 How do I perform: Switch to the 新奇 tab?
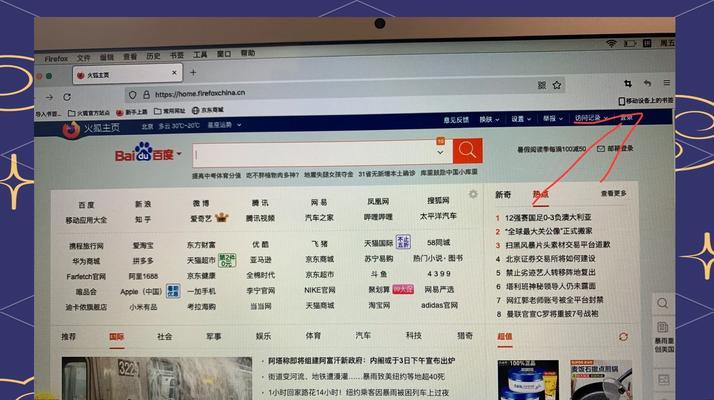503,195
